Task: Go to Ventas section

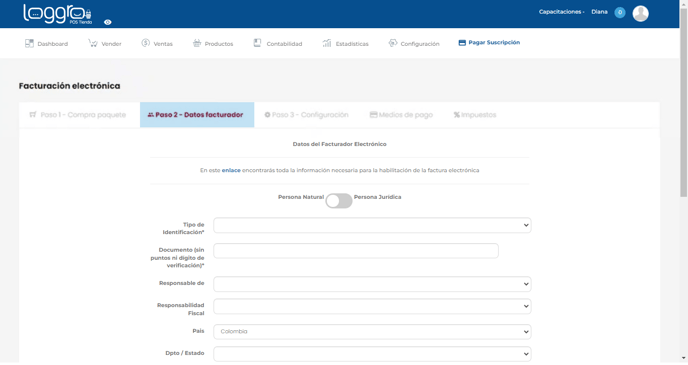Action: (157, 43)
